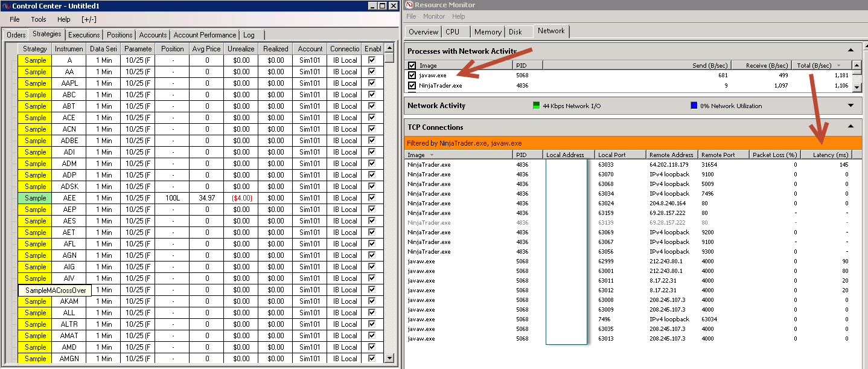Image resolution: width=868 pixels, height=369 pixels.
Task: Uncheck Enabled for the AAPL strategy row
Action: (x=372, y=83)
